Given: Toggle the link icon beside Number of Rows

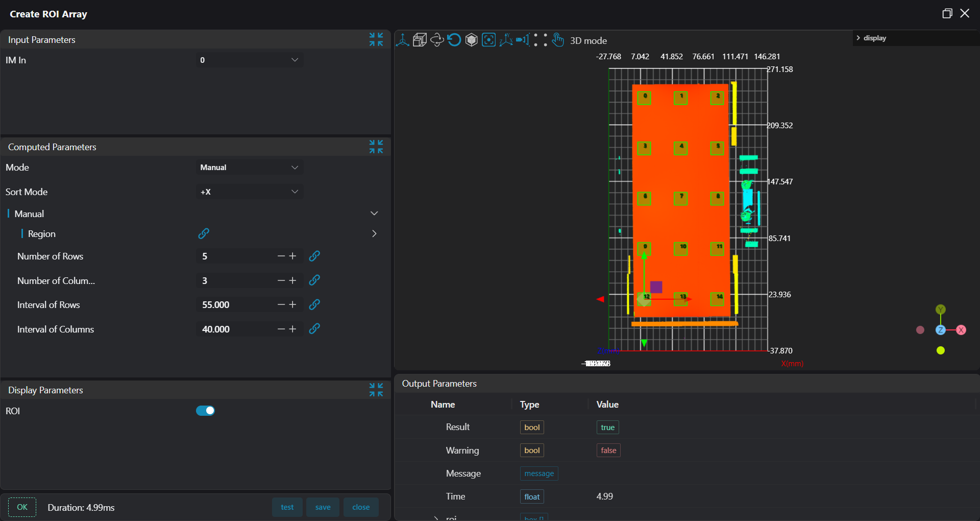Looking at the screenshot, I should pyautogui.click(x=314, y=256).
